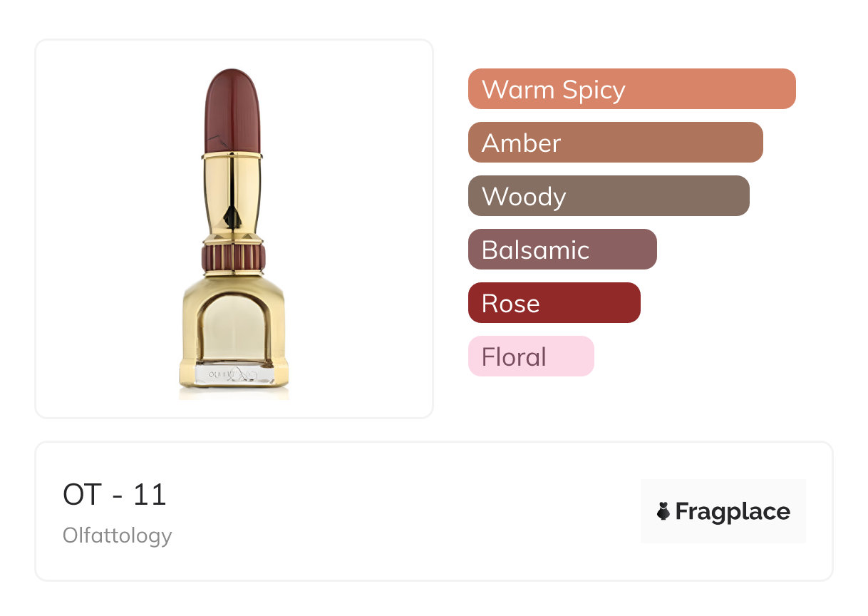The image size is (868, 616).
Task: Open the Olfattology brand link
Action: [x=118, y=535]
